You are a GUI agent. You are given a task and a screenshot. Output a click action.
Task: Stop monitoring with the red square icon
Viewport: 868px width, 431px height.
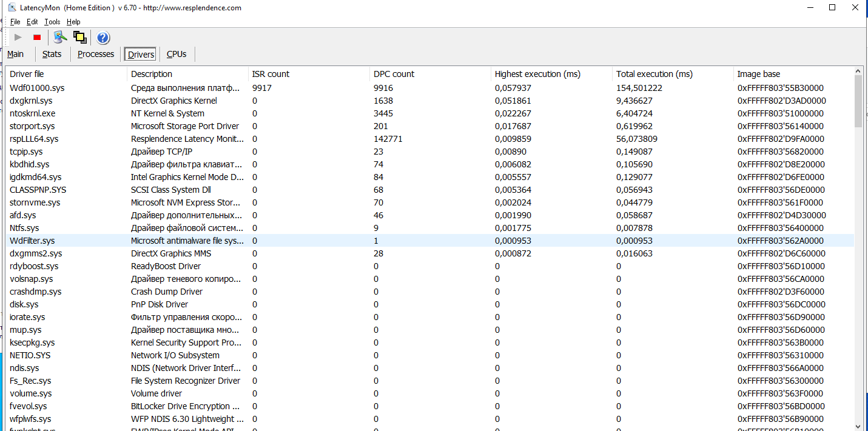(x=37, y=37)
